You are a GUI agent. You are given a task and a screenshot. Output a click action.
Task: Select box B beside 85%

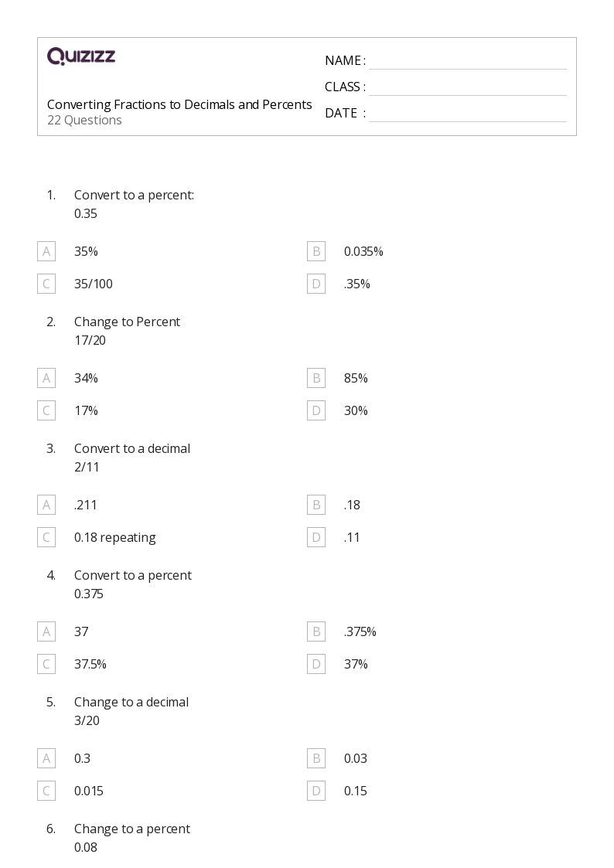pyautogui.click(x=316, y=378)
